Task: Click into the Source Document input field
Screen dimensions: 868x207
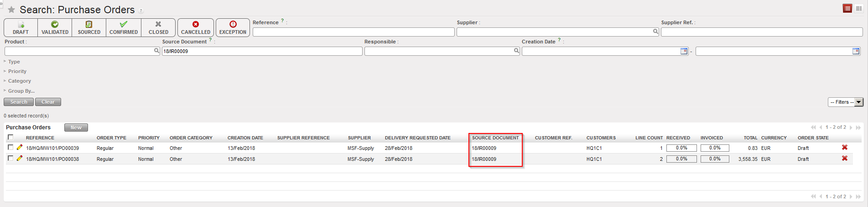Action: [262, 51]
